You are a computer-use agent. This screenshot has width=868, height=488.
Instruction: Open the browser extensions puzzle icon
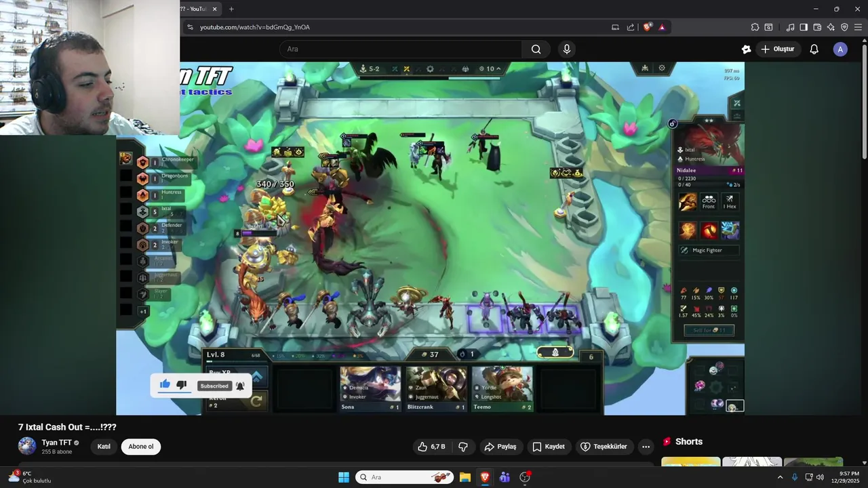click(x=755, y=27)
